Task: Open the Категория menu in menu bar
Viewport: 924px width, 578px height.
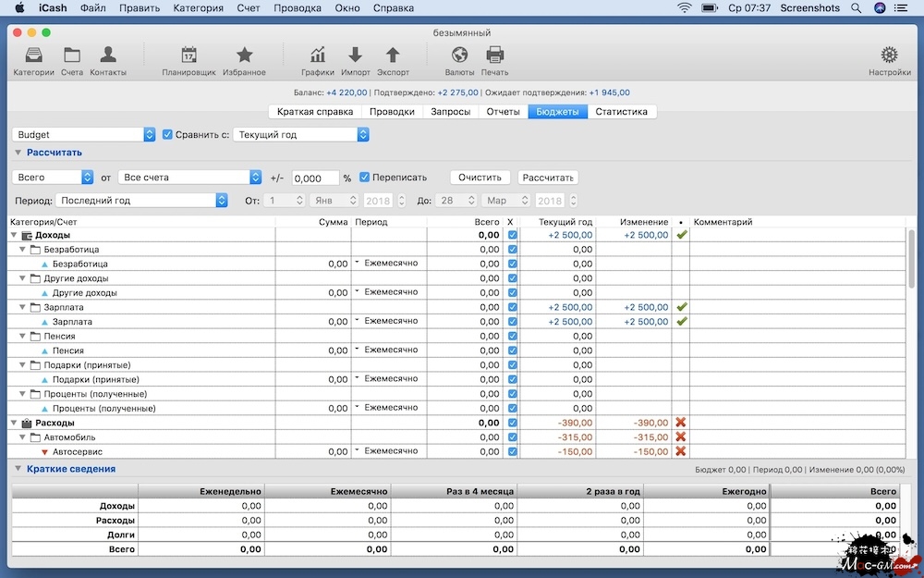Action: click(199, 8)
